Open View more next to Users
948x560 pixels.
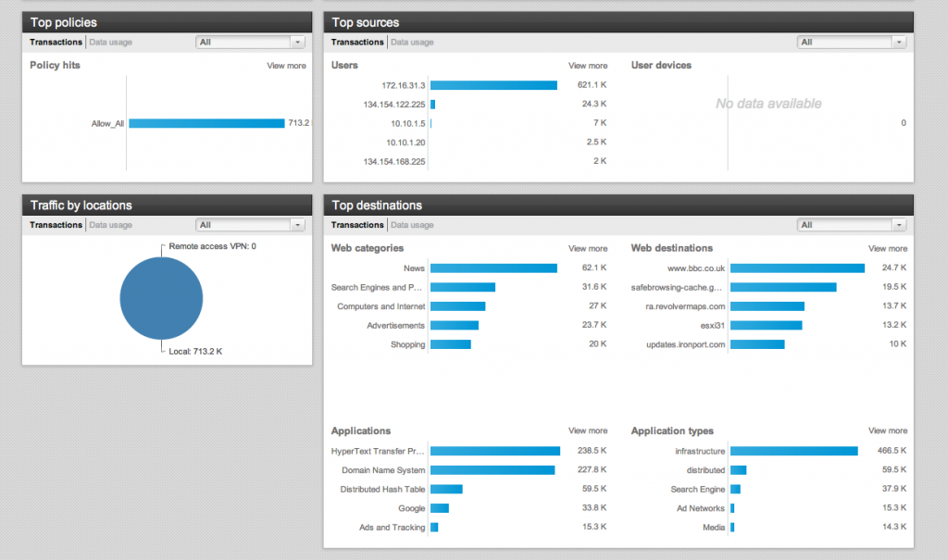(588, 66)
